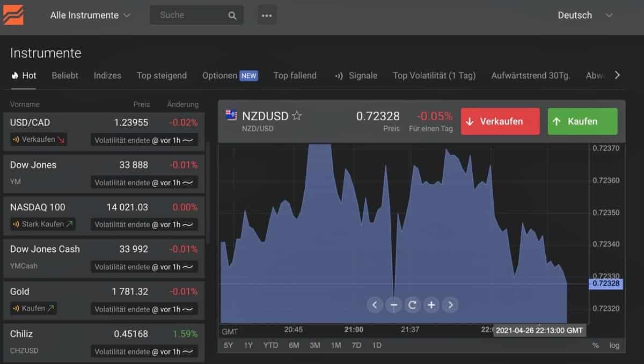Viewport: 644px width, 364px height.
Task: Click the NEW badge next to Optionen
Action: (249, 76)
